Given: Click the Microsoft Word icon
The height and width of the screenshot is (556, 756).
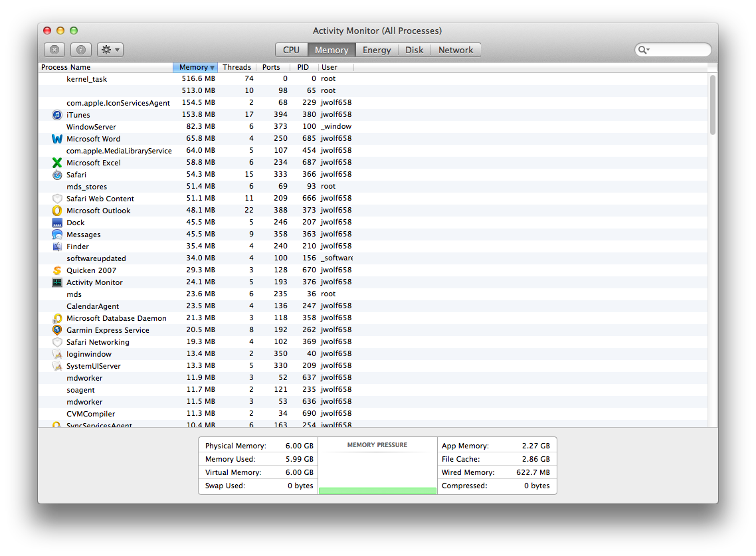Looking at the screenshot, I should (57, 139).
